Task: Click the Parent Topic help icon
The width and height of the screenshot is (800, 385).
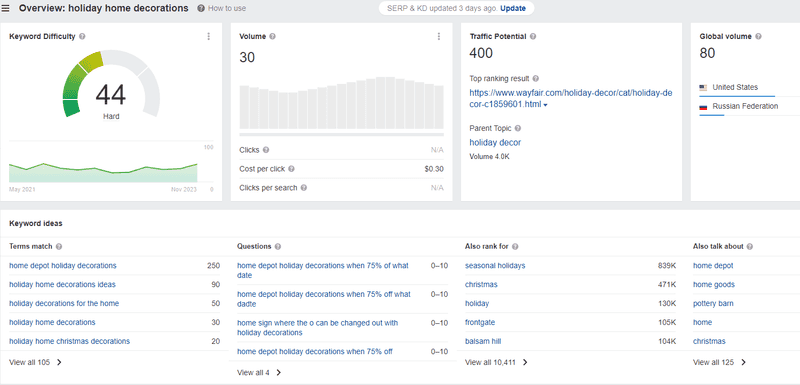Action: [x=518, y=128]
